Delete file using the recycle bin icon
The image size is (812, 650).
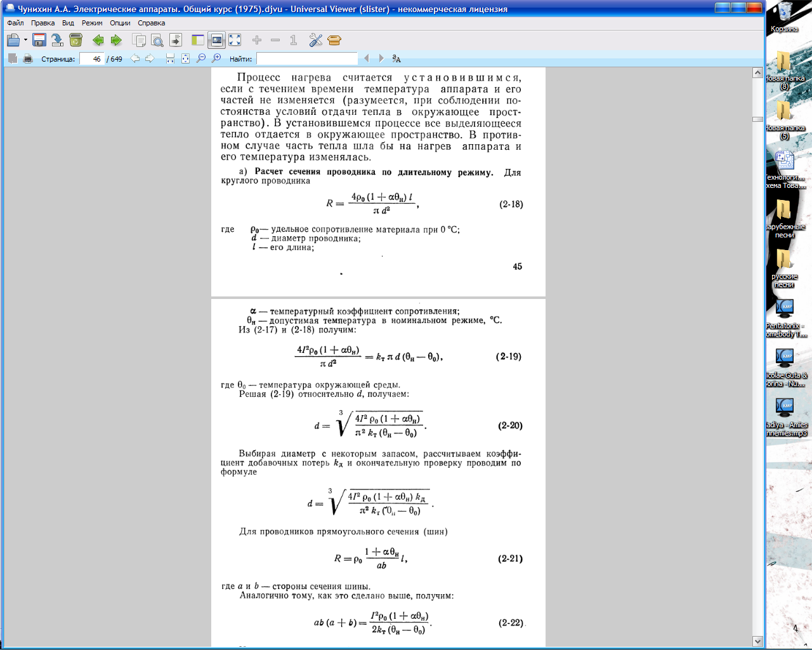point(75,40)
